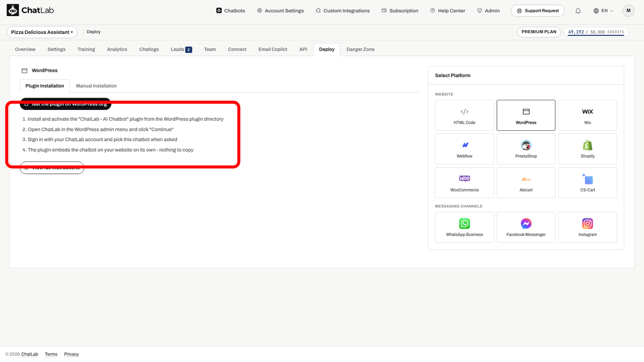Open the Subscription page
The image size is (644, 362).
pyautogui.click(x=400, y=11)
